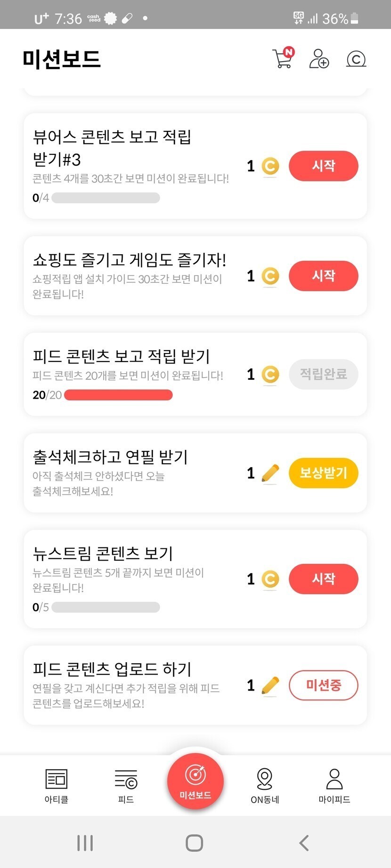Screen dimensions: 391x868
Task: Open Android recent apps
Action: tap(85, 843)
